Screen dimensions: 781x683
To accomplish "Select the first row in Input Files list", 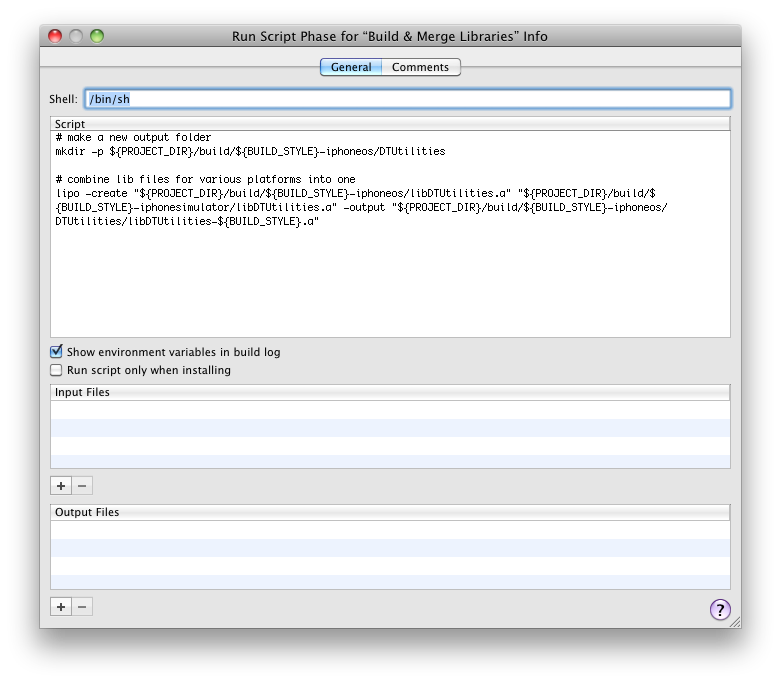I will (390, 410).
